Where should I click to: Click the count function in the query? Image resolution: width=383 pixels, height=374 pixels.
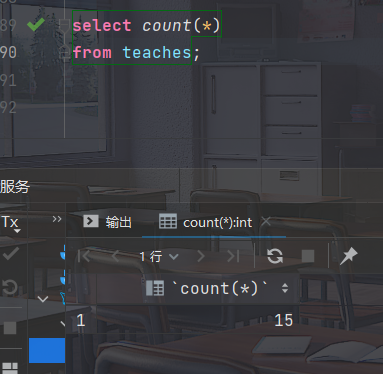166,26
